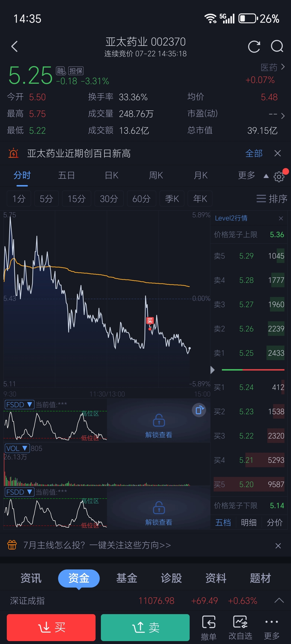Dismiss the 百日新高 news banner

click(277, 153)
